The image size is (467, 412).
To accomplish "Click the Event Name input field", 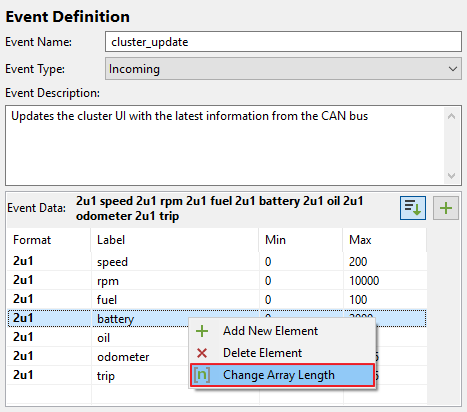I will click(x=283, y=42).
